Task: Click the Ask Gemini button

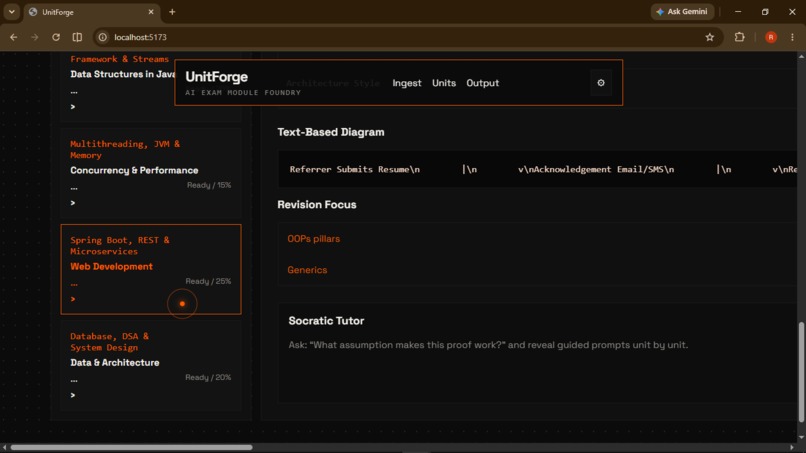Action: (x=682, y=11)
